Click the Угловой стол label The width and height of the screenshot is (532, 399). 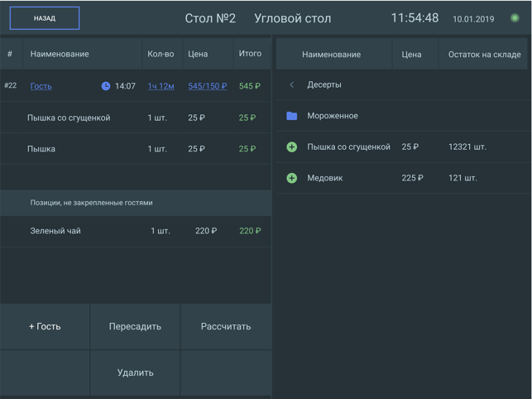[x=292, y=18]
